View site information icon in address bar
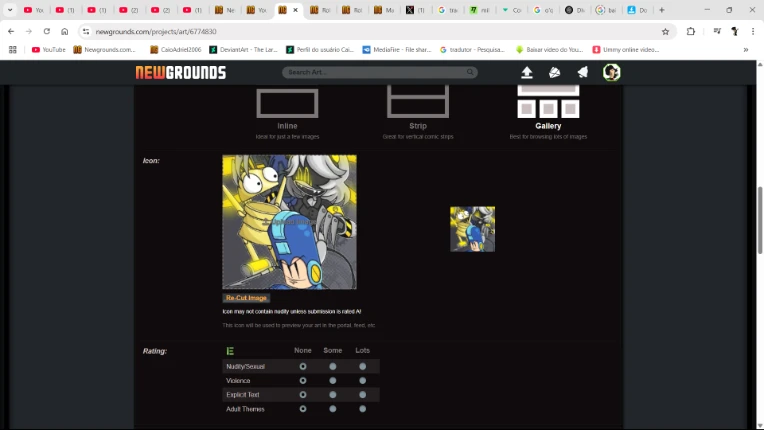The image size is (764, 430). pos(86,31)
